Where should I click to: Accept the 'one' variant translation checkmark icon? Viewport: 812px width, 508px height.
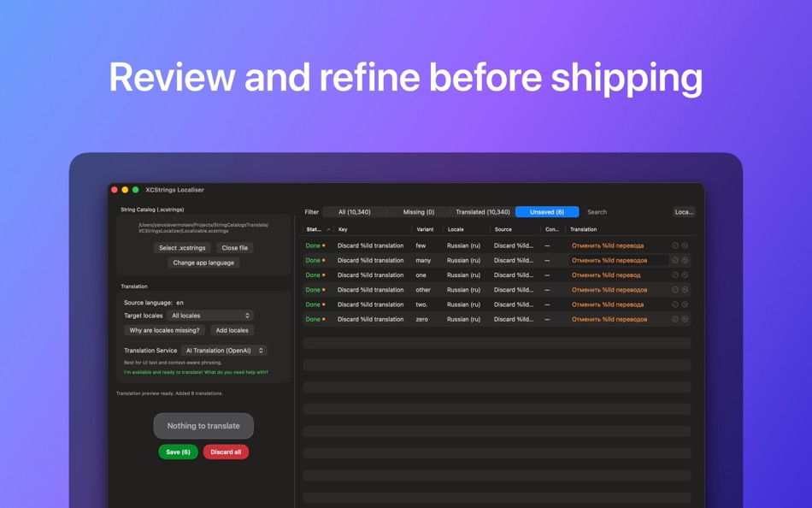pos(674,275)
